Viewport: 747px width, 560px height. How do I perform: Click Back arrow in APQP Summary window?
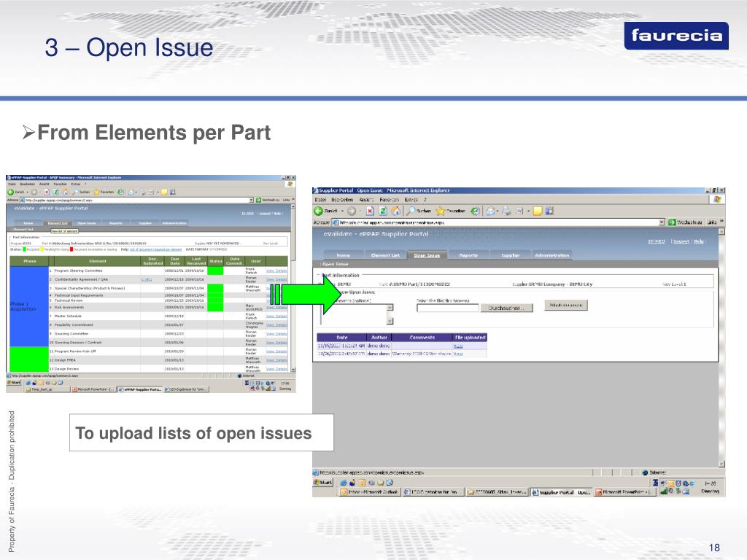pyautogui.click(x=10, y=192)
